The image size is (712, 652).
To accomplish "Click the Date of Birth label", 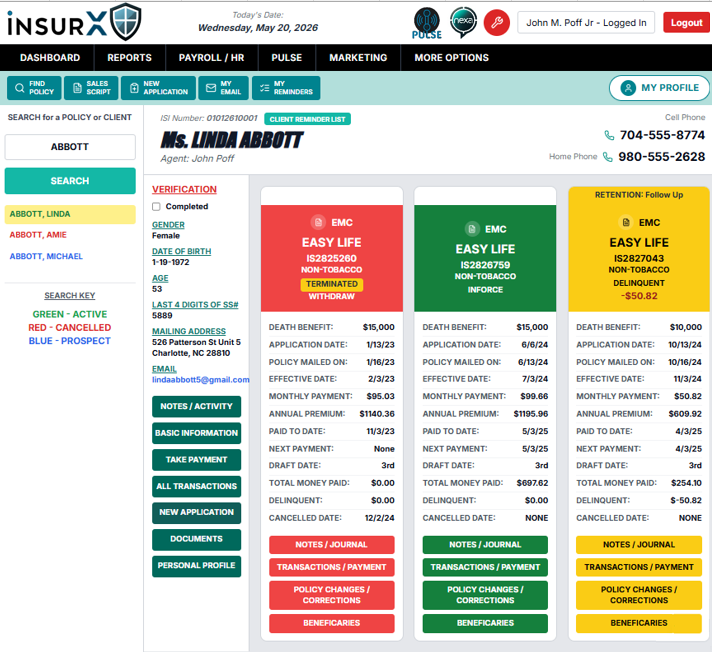I will coord(182,252).
